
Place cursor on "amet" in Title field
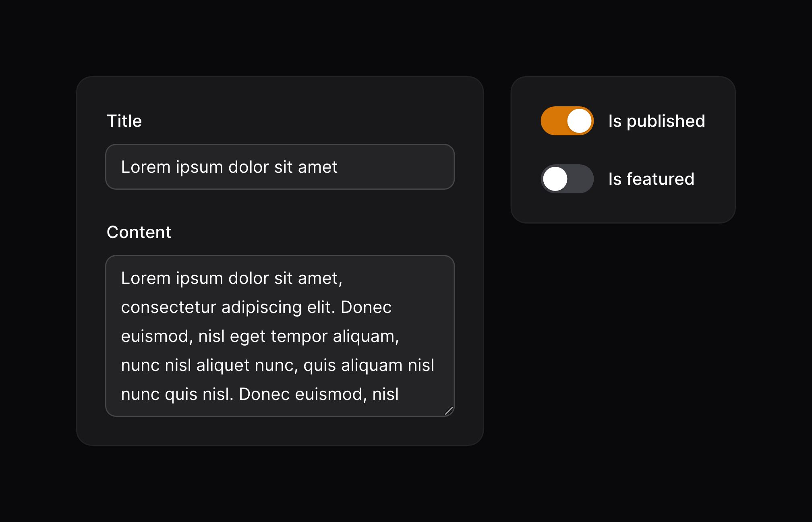(317, 167)
